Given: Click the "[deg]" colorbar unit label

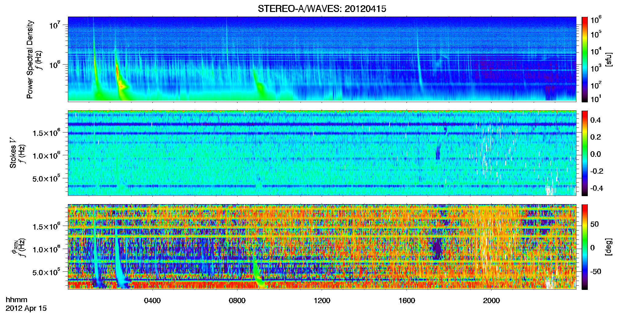Looking at the screenshot, I should pos(609,247).
